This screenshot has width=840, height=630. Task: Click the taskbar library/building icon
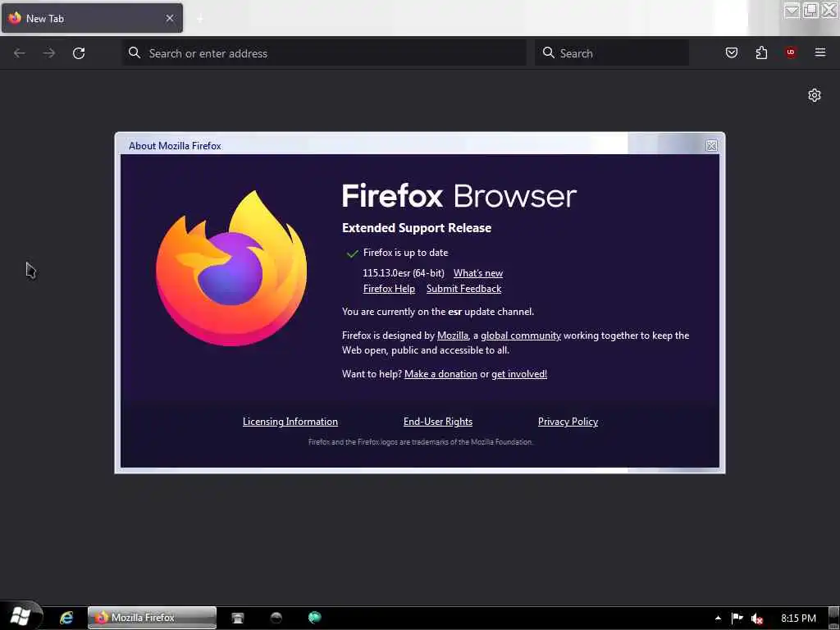click(x=237, y=618)
